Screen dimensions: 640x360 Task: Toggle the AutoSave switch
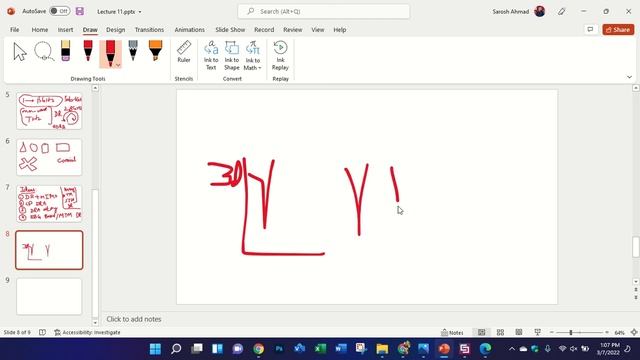(x=60, y=11)
